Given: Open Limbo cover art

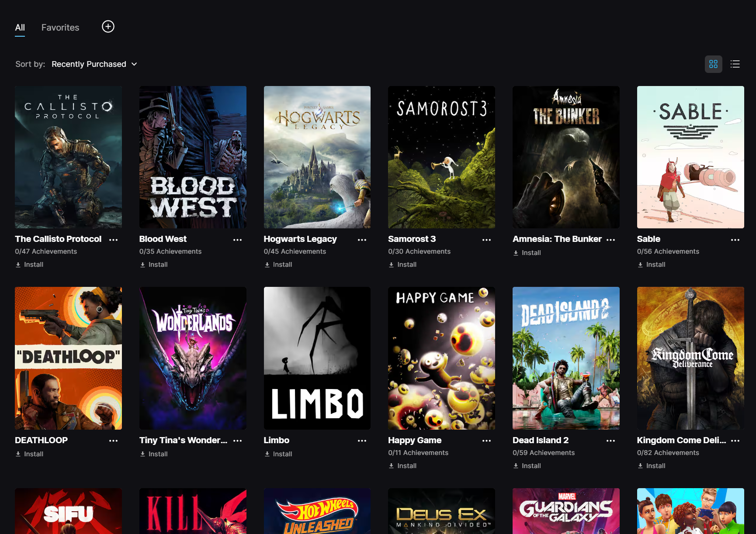Looking at the screenshot, I should [317, 358].
